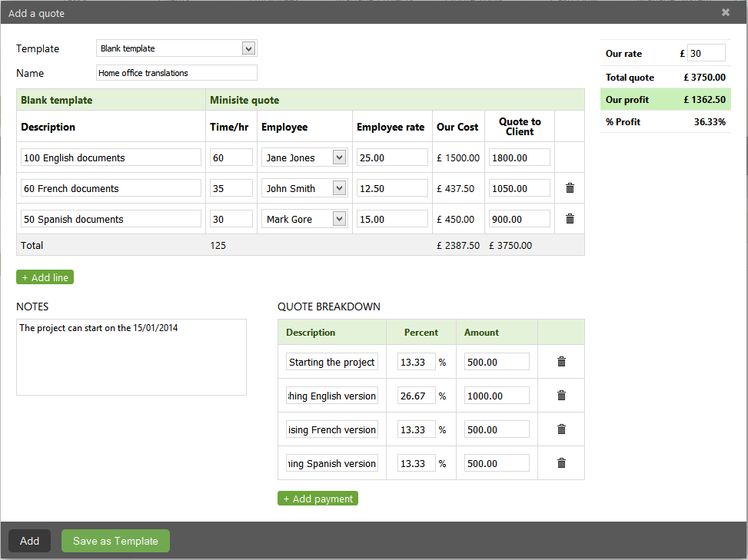Click into the Notes text area
748x560 pixels.
131,357
